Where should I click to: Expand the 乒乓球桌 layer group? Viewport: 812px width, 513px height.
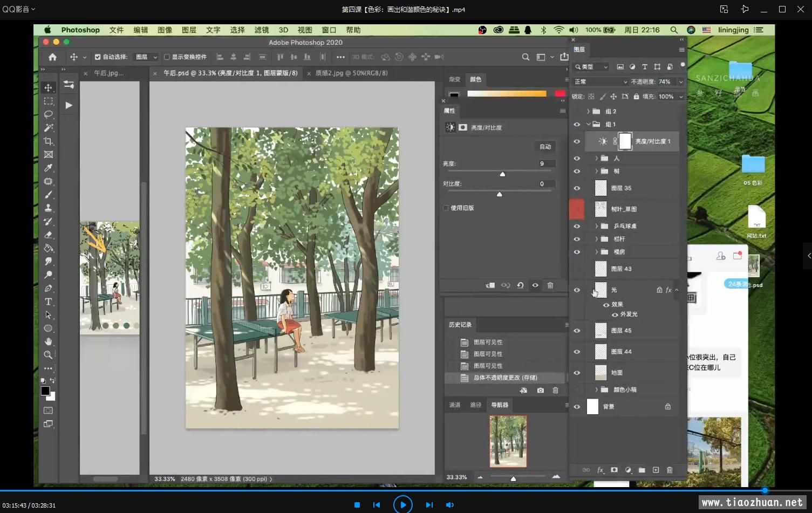[596, 226]
